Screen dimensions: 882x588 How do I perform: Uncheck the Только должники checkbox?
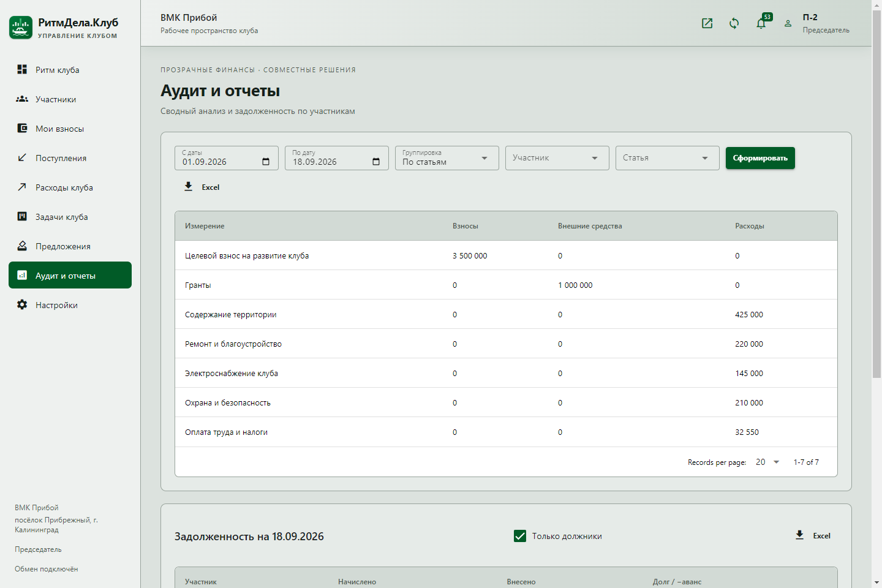tap(520, 536)
